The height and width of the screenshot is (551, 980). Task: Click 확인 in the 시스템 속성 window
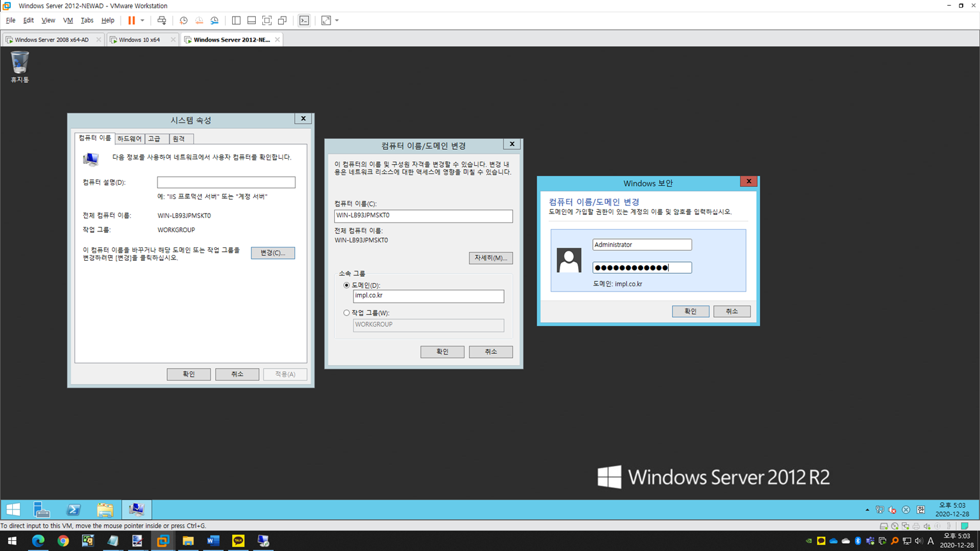189,374
